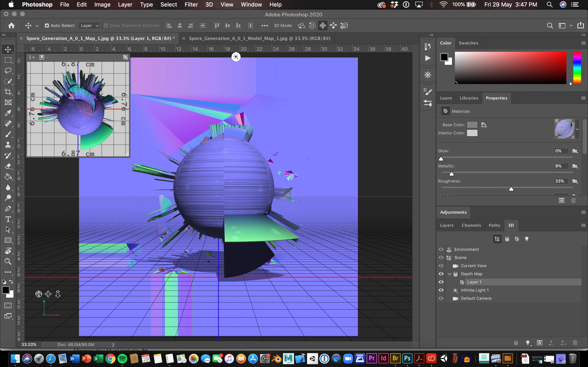Filter 3D panel by lights
Image resolution: width=588 pixels, height=367 pixels.
pos(527,239)
